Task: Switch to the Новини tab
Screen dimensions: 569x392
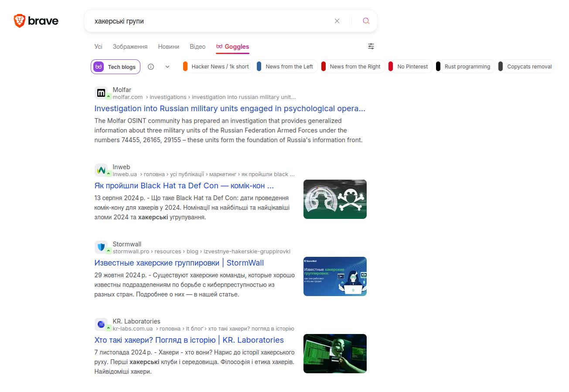Action: pyautogui.click(x=168, y=47)
